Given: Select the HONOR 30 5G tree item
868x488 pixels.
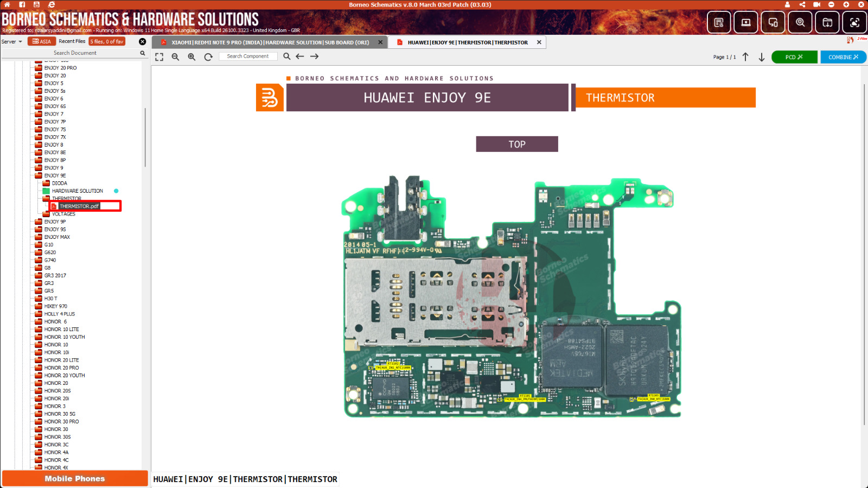Looking at the screenshot, I should [x=60, y=414].
